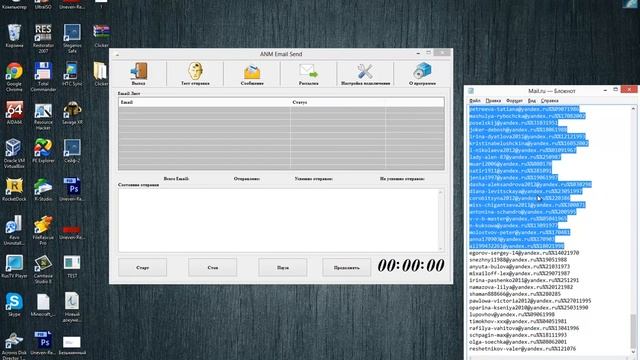Click the Статус column header
The image size is (640, 360).
click(338, 102)
